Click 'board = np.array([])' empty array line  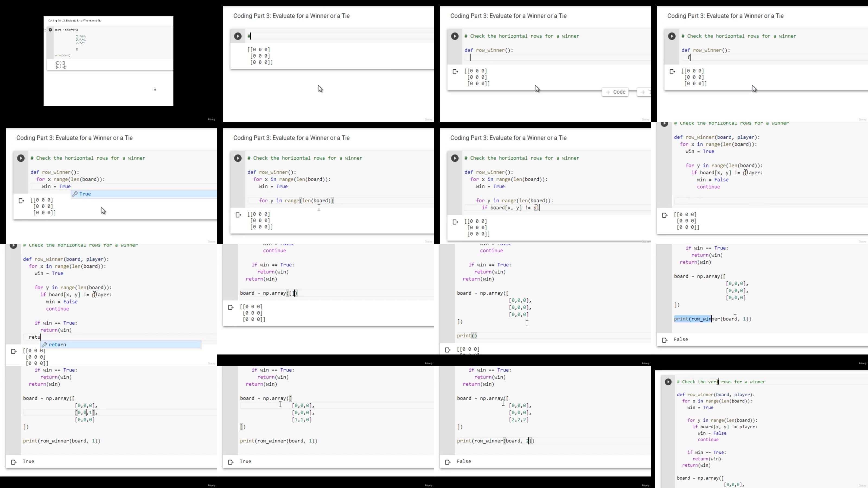tap(269, 293)
